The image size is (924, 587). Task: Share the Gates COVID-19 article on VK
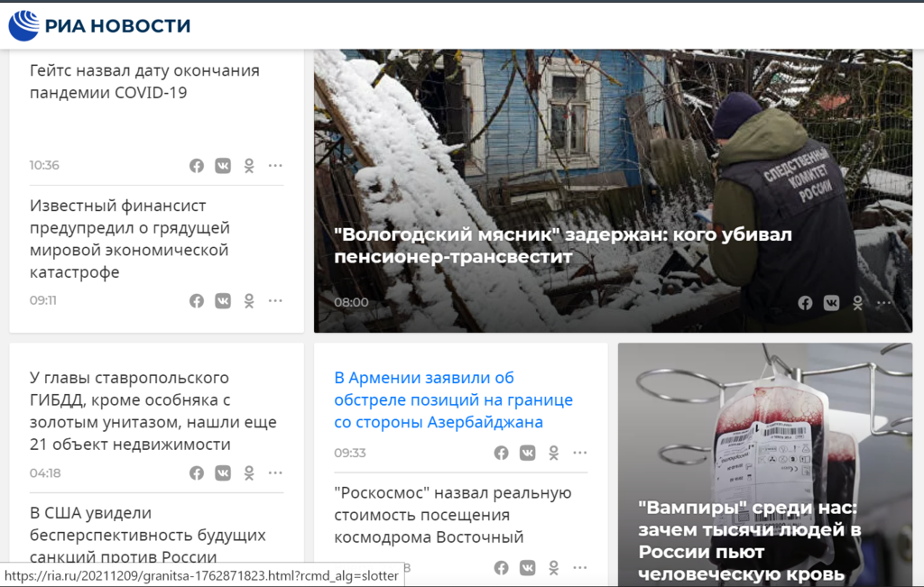click(223, 166)
